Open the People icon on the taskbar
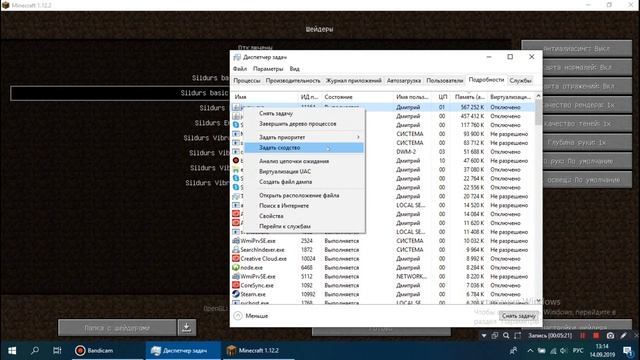Viewport: 640px width, 360px height. pyautogui.click(x=513, y=351)
